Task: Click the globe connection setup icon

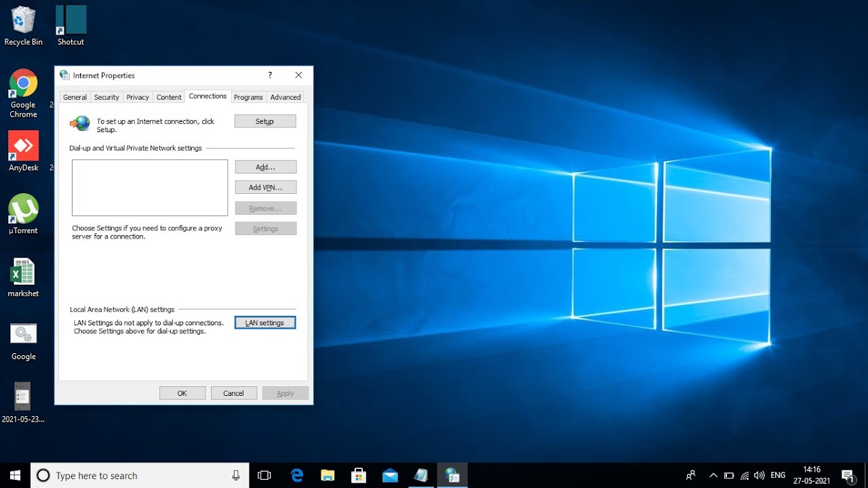Action: click(80, 123)
